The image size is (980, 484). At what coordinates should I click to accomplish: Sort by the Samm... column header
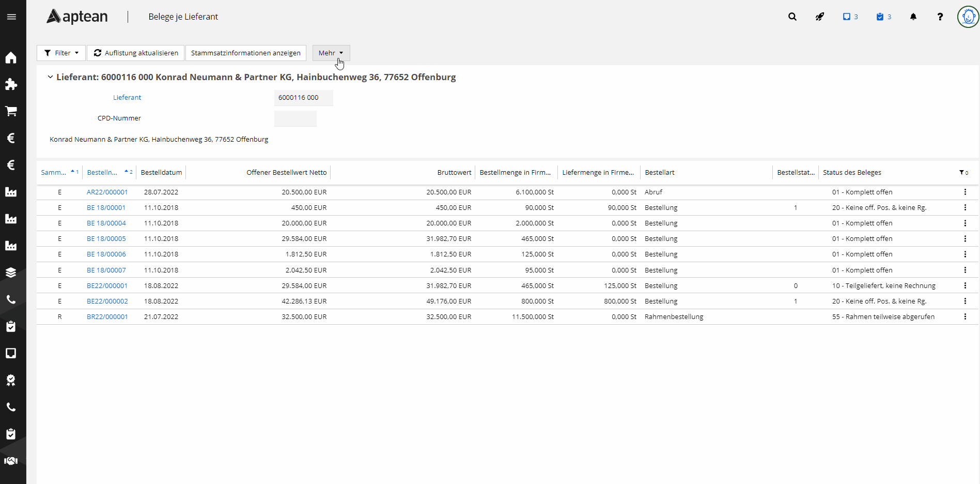pos(54,173)
